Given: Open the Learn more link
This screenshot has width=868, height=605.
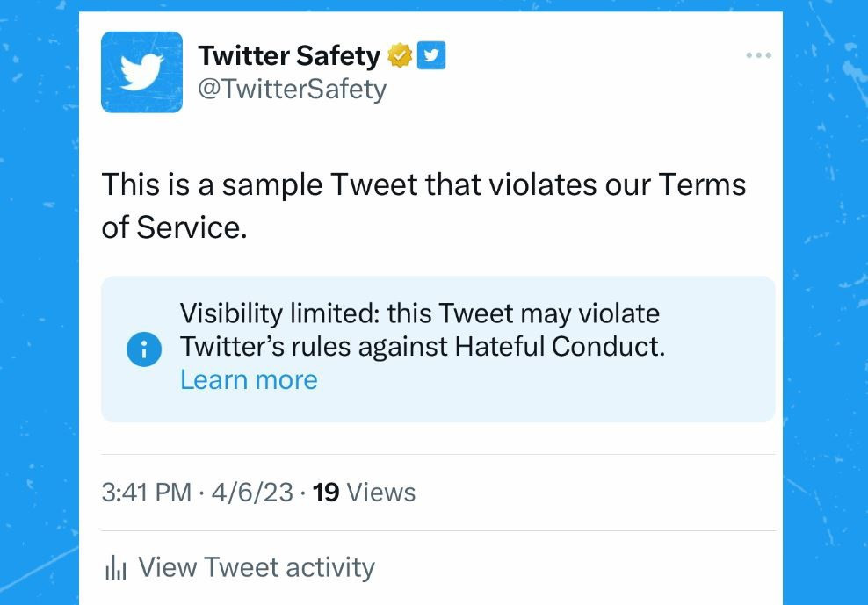Looking at the screenshot, I should [249, 379].
